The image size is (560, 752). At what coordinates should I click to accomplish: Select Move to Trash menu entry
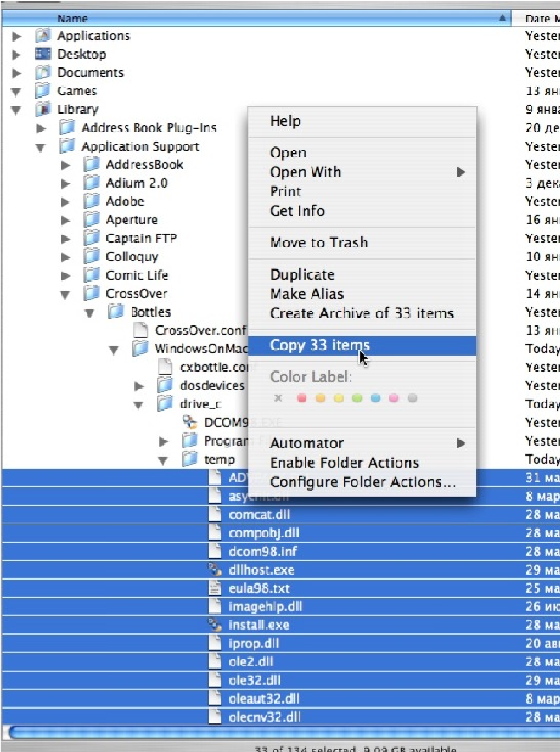tap(319, 242)
